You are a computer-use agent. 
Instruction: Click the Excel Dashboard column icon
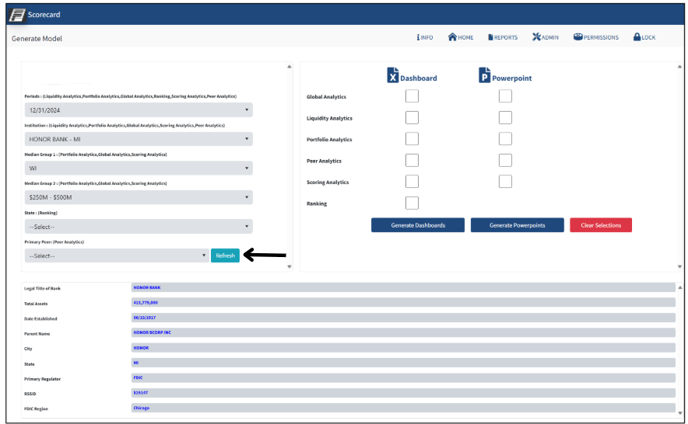393,76
